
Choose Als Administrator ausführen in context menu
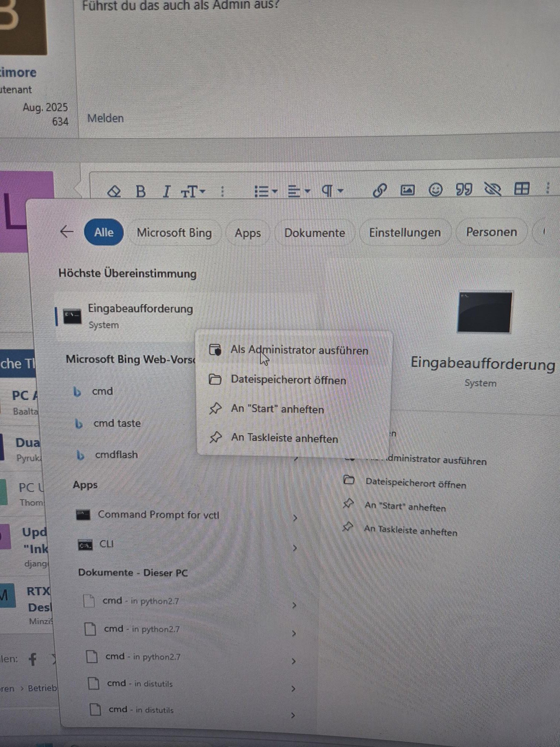[293, 350]
